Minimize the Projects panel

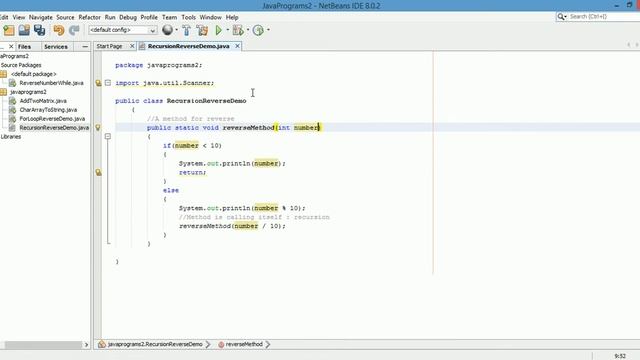coord(84,47)
